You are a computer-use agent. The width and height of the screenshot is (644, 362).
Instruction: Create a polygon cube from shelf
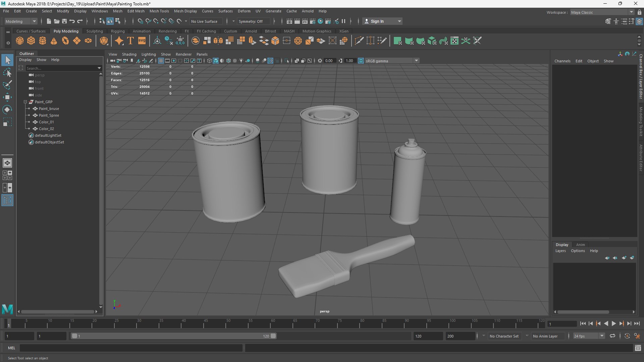tap(31, 41)
